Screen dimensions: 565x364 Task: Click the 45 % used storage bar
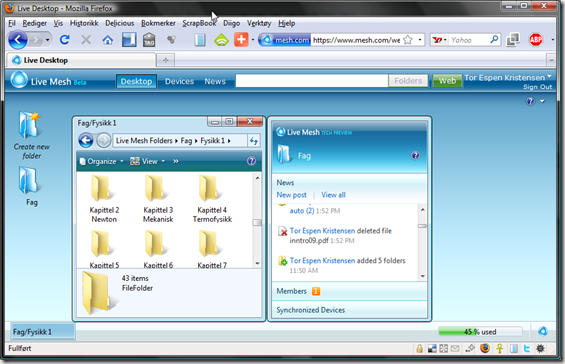point(480,332)
